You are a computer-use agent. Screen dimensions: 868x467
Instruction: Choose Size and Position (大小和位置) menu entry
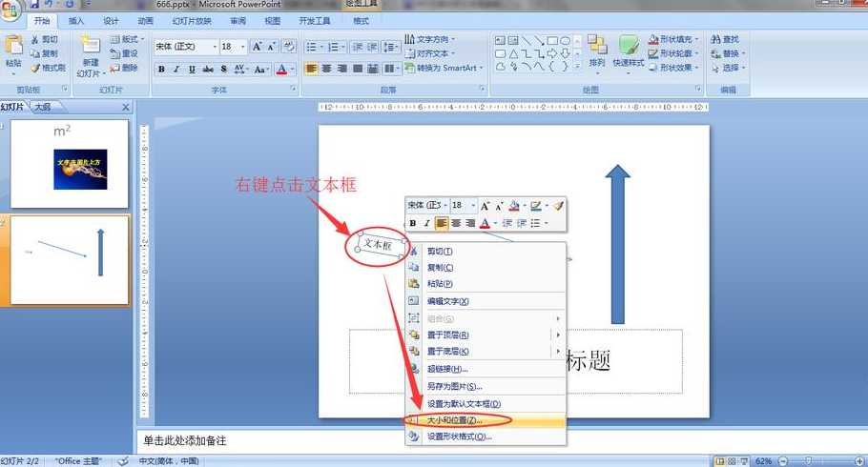pos(486,420)
